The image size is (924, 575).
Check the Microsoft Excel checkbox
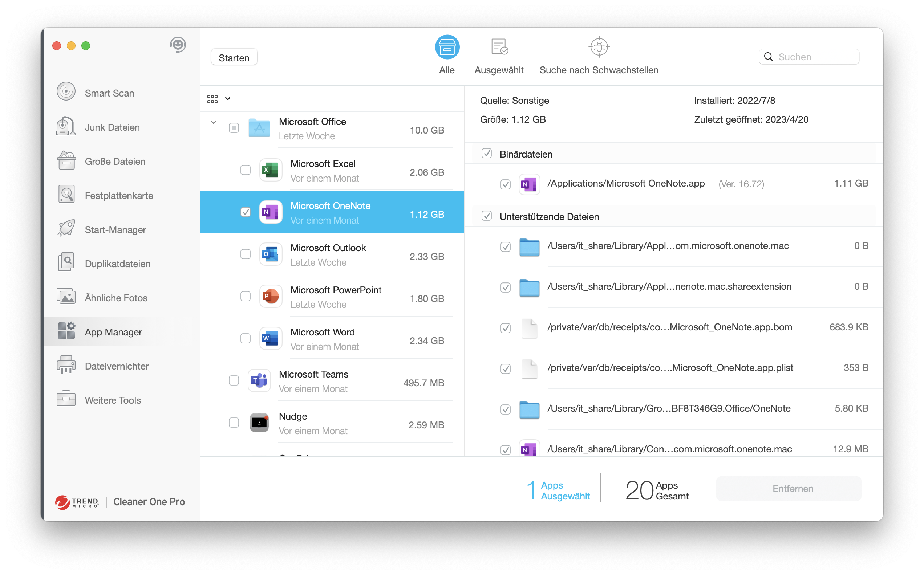pos(246,170)
